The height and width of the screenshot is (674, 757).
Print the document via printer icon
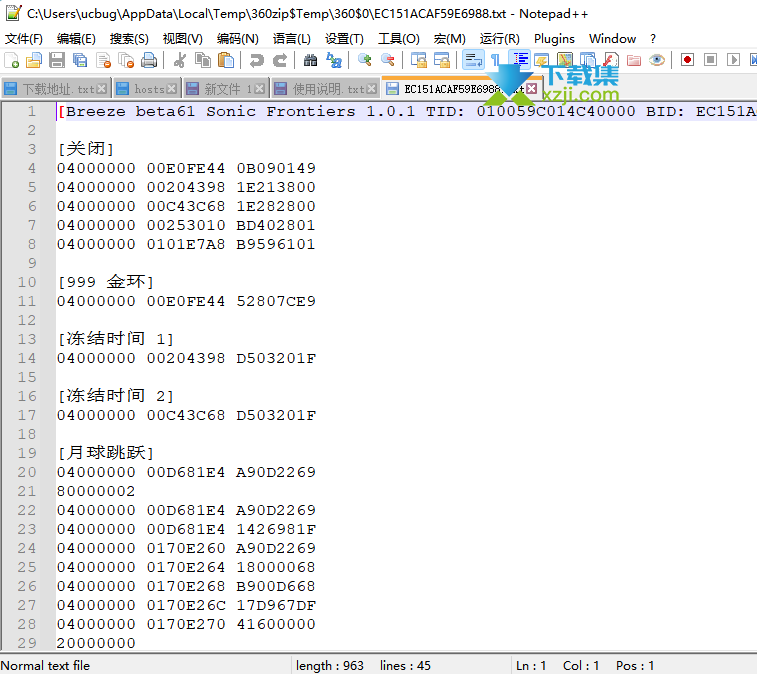(149, 60)
